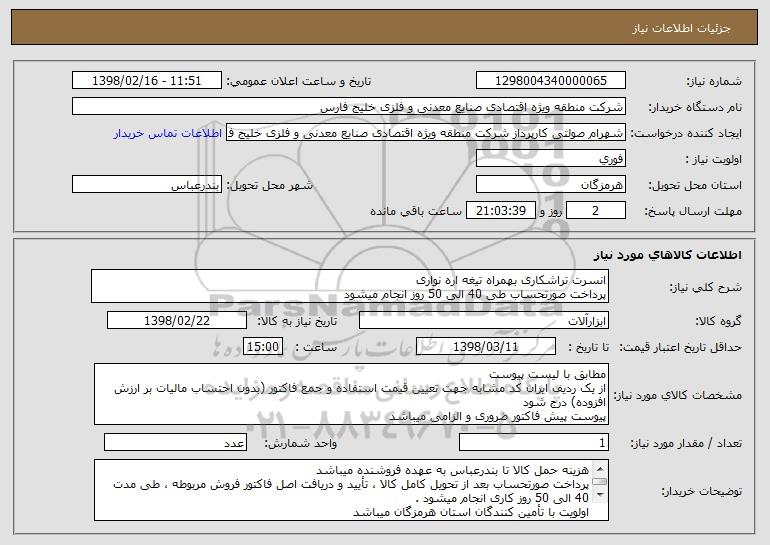Click the label 'واحد شمارش:'
The image size is (770, 545).
tap(301, 443)
